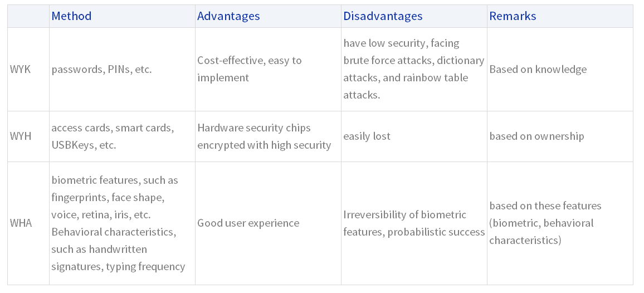644x293 pixels.
Task: Click the 'passwords, PINs, etc.' cell
Action: [x=122, y=69]
